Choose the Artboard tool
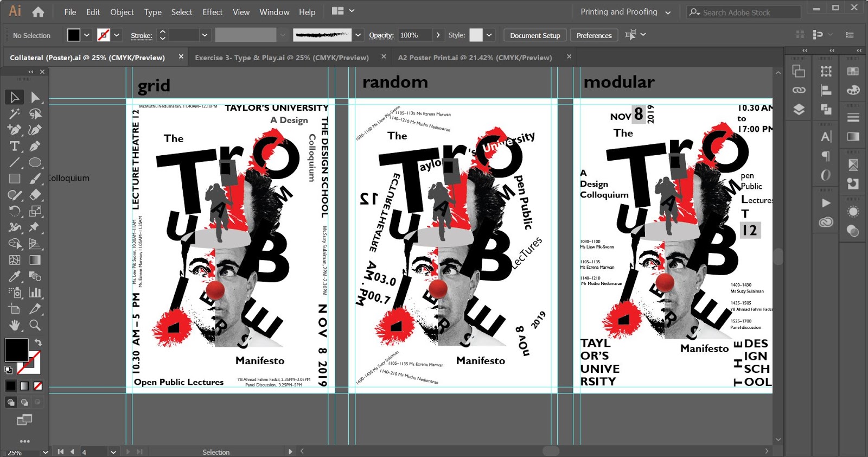The image size is (868, 457). pyautogui.click(x=15, y=309)
